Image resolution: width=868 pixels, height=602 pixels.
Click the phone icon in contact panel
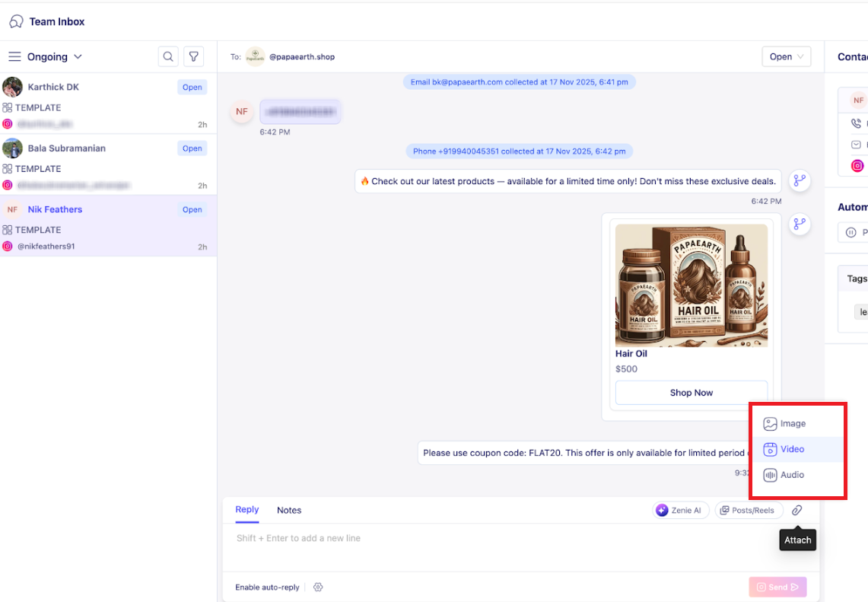[x=856, y=123]
